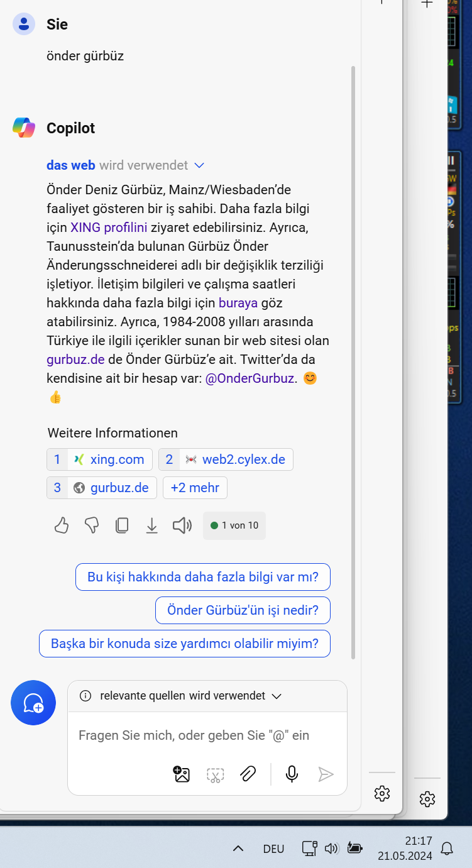Click the Copilot logo icon
The width and height of the screenshot is (472, 868).
coord(24,128)
